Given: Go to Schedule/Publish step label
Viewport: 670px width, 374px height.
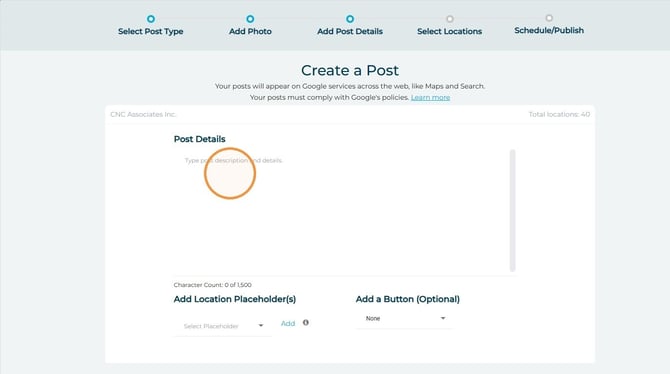Looking at the screenshot, I should [x=549, y=30].
